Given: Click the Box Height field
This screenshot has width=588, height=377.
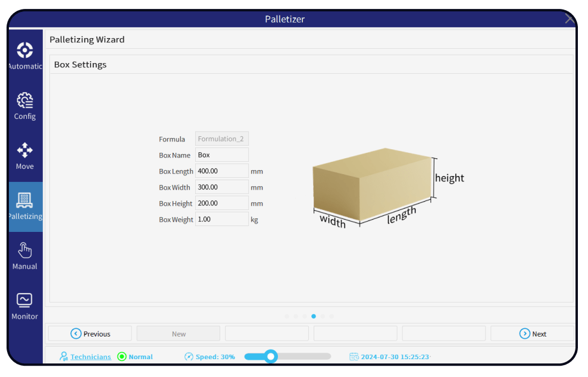Looking at the screenshot, I should click(x=221, y=203).
